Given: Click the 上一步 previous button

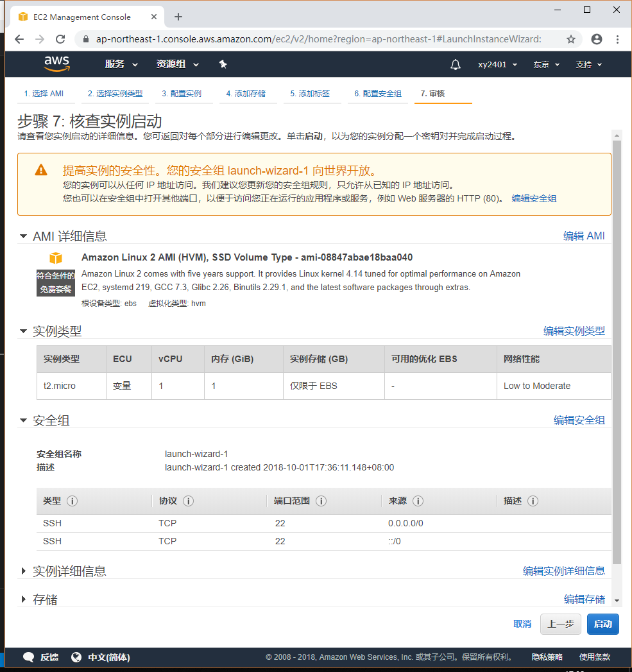Looking at the screenshot, I should [560, 624].
